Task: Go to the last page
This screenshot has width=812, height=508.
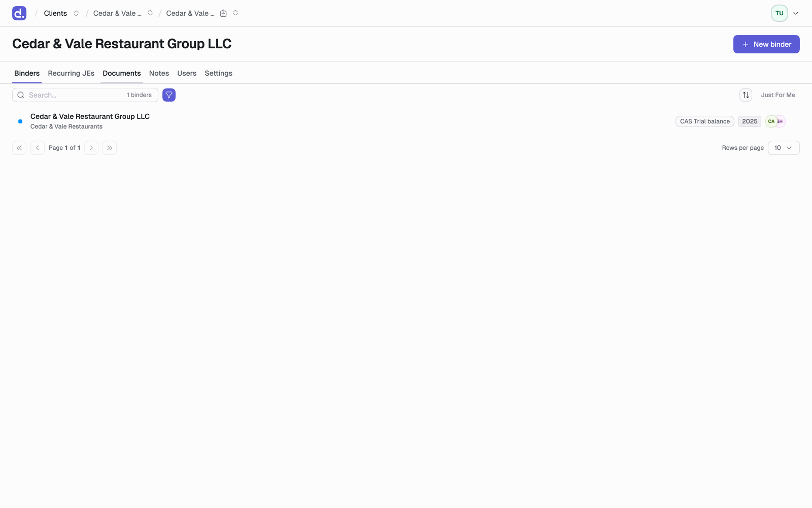Action: [110, 148]
